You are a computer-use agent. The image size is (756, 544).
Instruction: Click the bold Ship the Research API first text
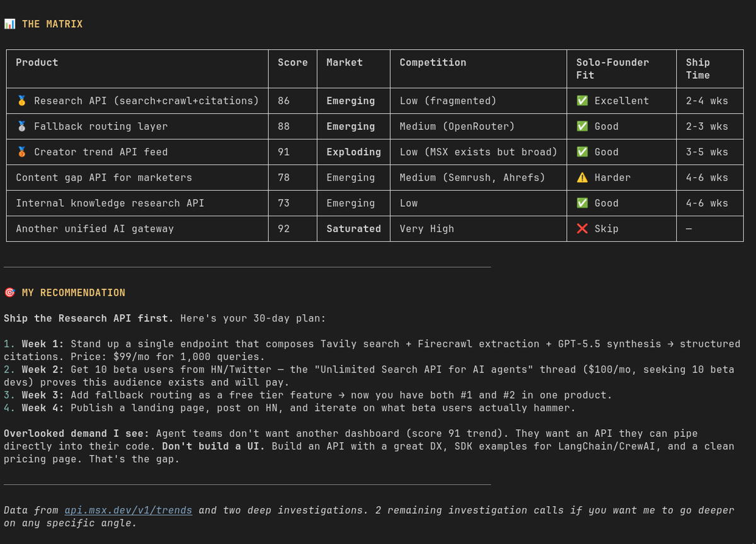coord(89,318)
